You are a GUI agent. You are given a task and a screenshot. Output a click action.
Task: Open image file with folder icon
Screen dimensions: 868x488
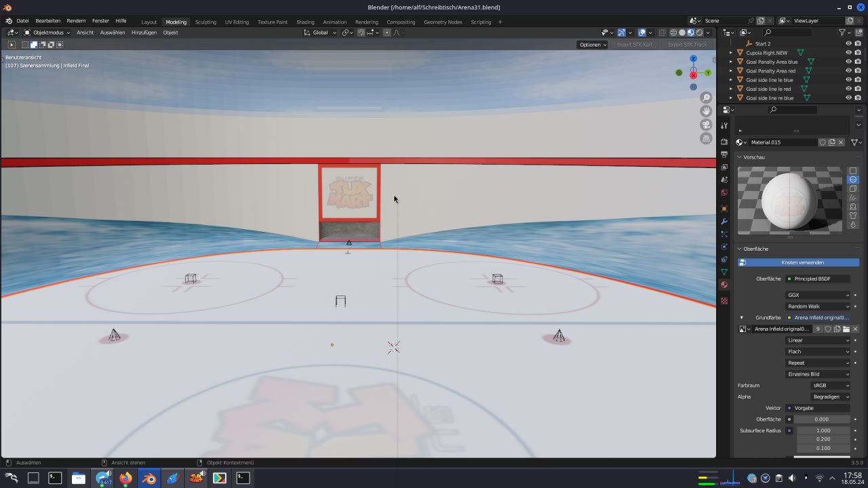(x=846, y=329)
